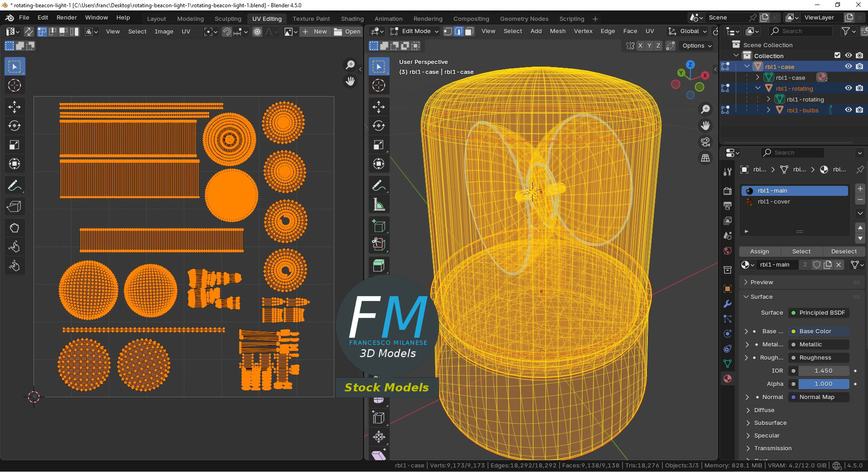Switch to edge select mode in 3D viewport
Viewport: 868px width, 472px height.
pos(458,31)
